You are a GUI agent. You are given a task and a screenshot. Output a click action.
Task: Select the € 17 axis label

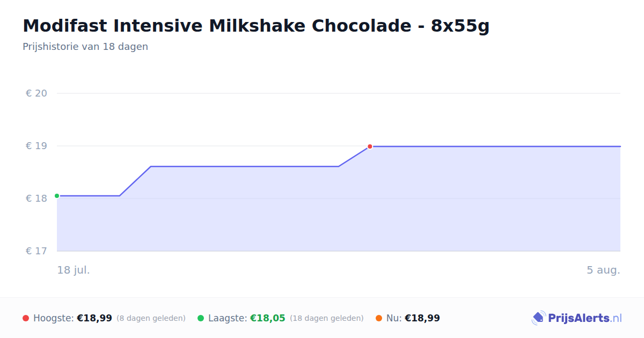click(x=36, y=251)
